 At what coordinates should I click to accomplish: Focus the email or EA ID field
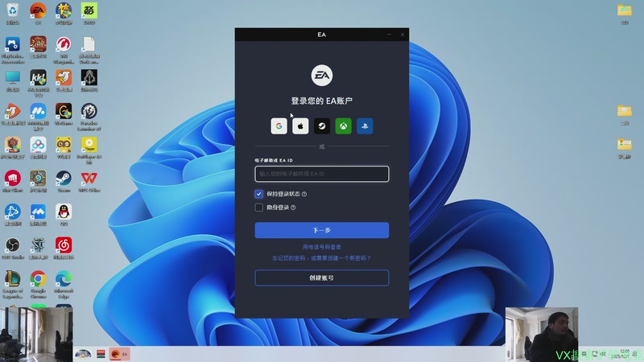pos(321,174)
